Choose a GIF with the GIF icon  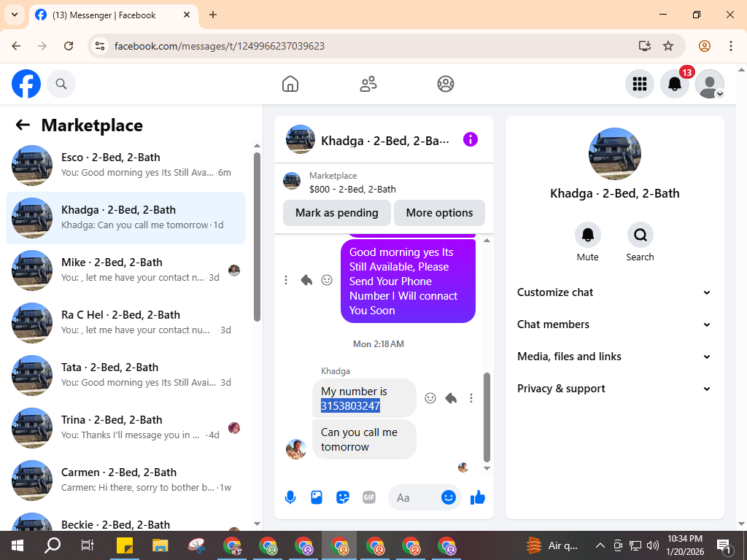point(369,497)
